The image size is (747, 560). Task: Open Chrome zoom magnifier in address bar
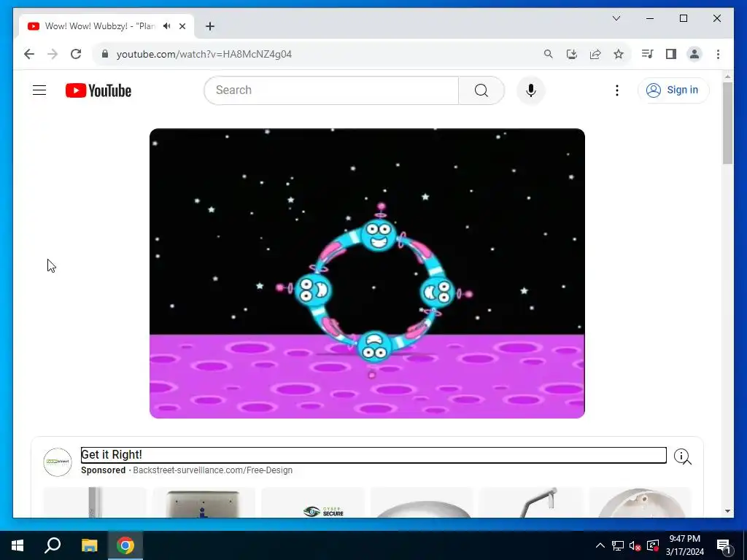point(549,54)
